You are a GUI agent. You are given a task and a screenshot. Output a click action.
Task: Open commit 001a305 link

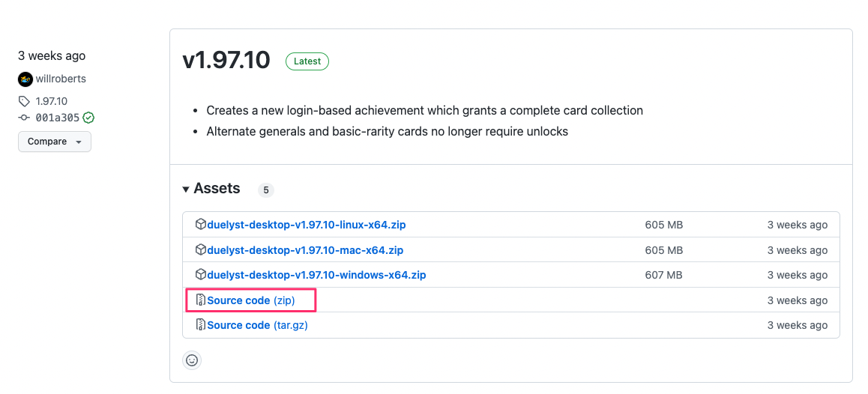tap(58, 118)
